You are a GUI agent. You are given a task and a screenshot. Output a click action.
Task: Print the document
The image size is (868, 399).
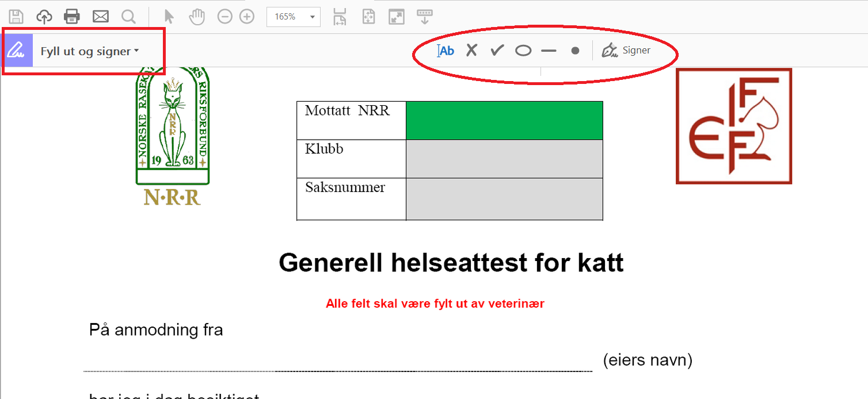pyautogui.click(x=72, y=17)
